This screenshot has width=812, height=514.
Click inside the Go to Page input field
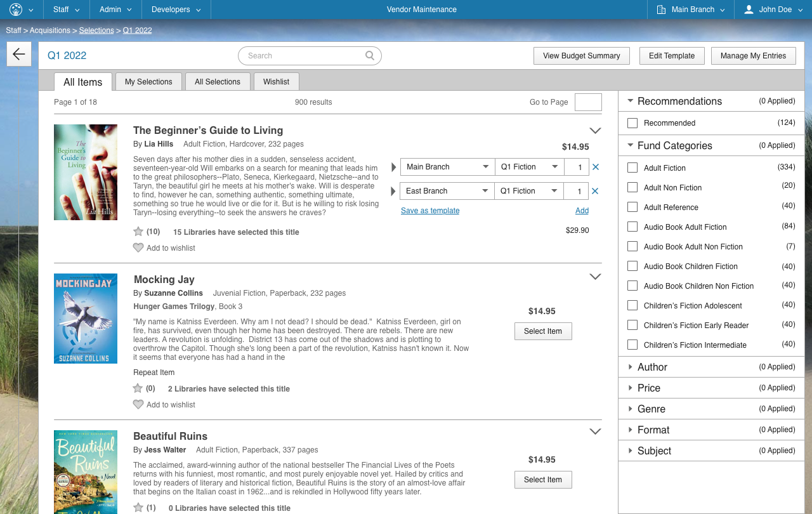[x=587, y=102]
